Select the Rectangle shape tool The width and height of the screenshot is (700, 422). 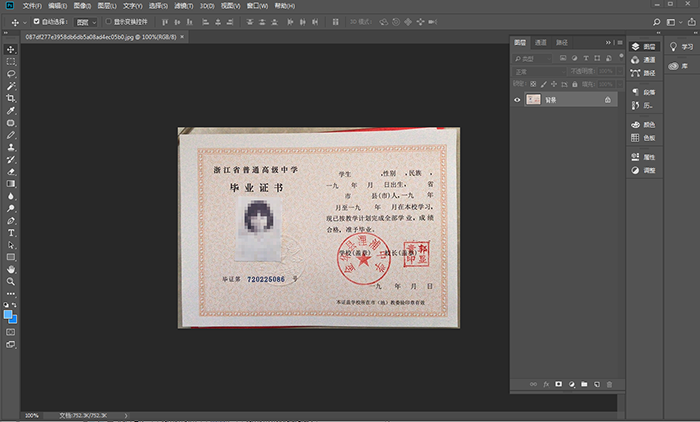point(11,257)
